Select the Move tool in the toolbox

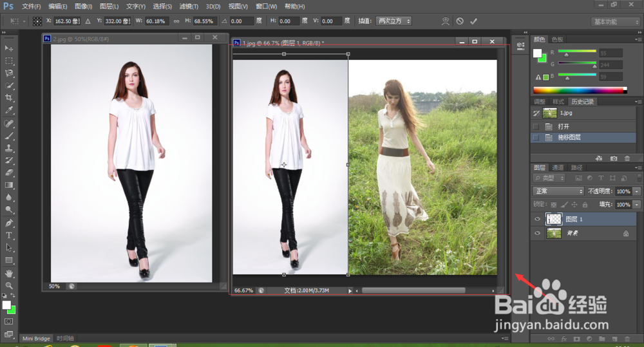coord(9,48)
